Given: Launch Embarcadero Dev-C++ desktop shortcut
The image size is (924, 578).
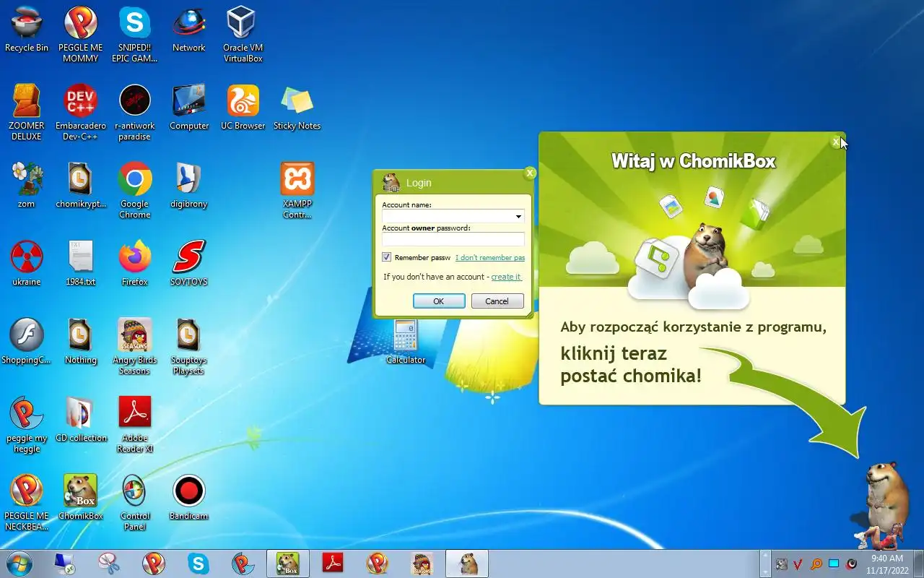Looking at the screenshot, I should (x=81, y=112).
